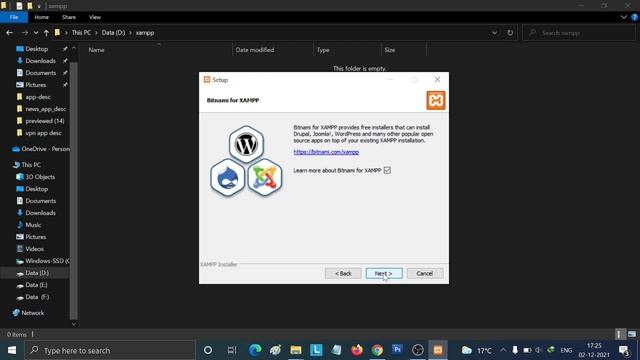
Task: Open the View ribbon tab
Action: coord(95,17)
